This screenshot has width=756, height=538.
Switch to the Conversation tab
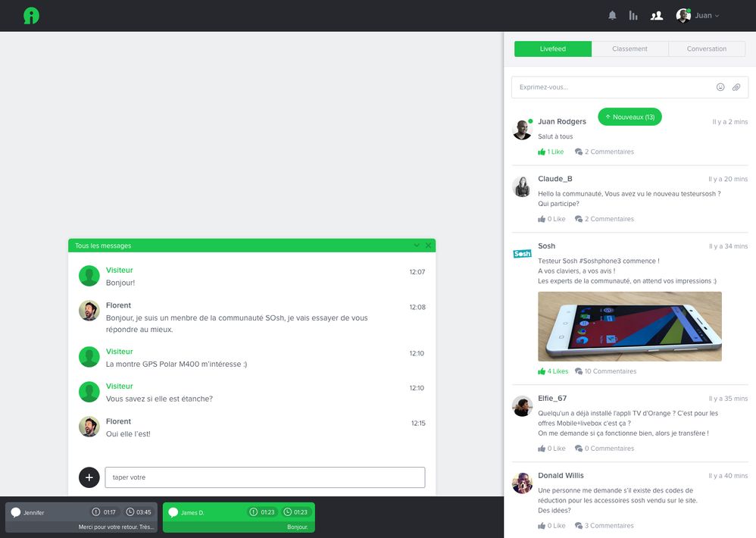(706, 48)
